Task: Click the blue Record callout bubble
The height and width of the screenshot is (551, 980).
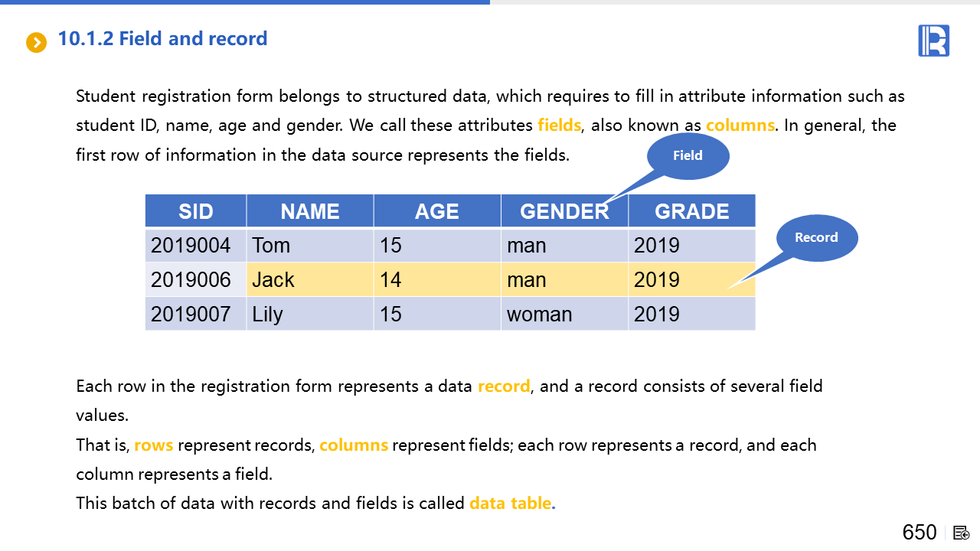Action: pyautogui.click(x=816, y=238)
